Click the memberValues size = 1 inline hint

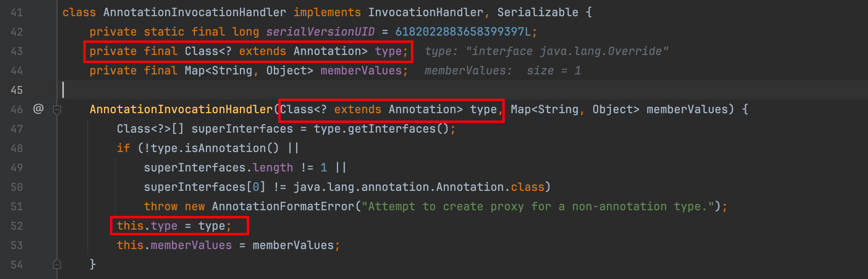(x=503, y=71)
